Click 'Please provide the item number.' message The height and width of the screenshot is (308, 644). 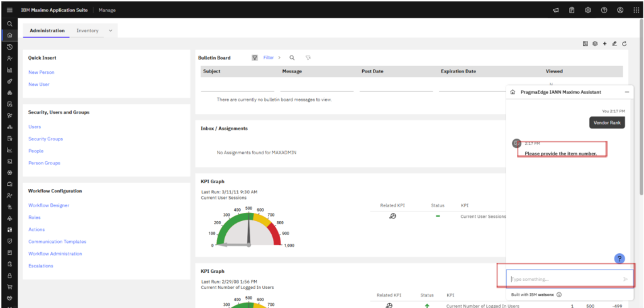tap(560, 154)
